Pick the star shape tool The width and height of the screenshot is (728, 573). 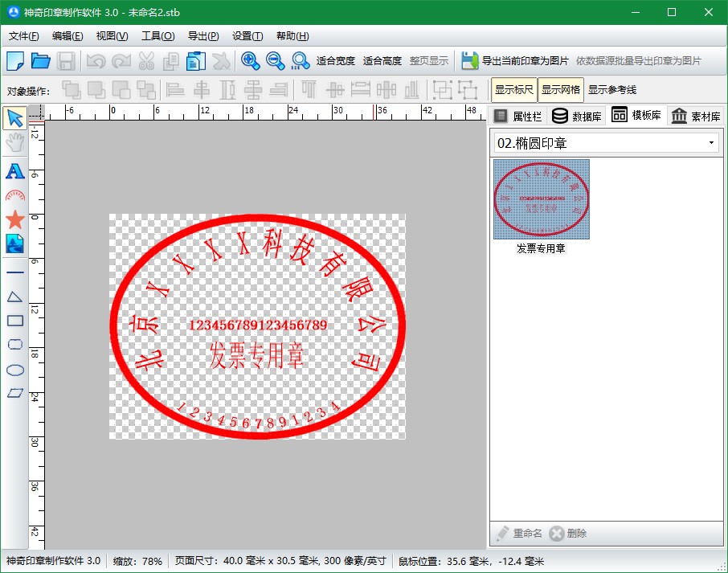click(x=14, y=219)
